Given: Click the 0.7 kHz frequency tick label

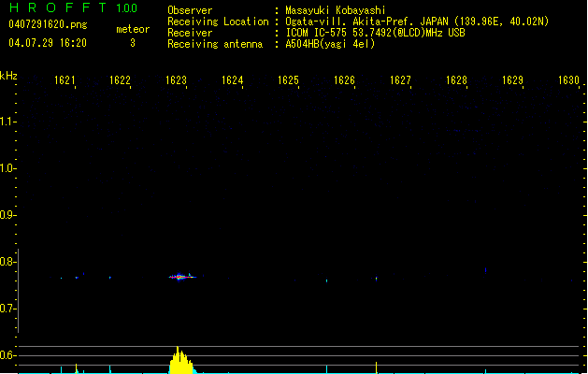Looking at the screenshot, I should click(7, 309).
